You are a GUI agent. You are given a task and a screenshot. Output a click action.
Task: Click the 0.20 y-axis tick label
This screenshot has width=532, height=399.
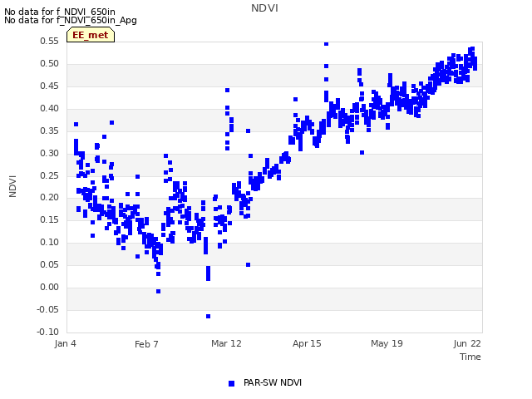pos(50,197)
